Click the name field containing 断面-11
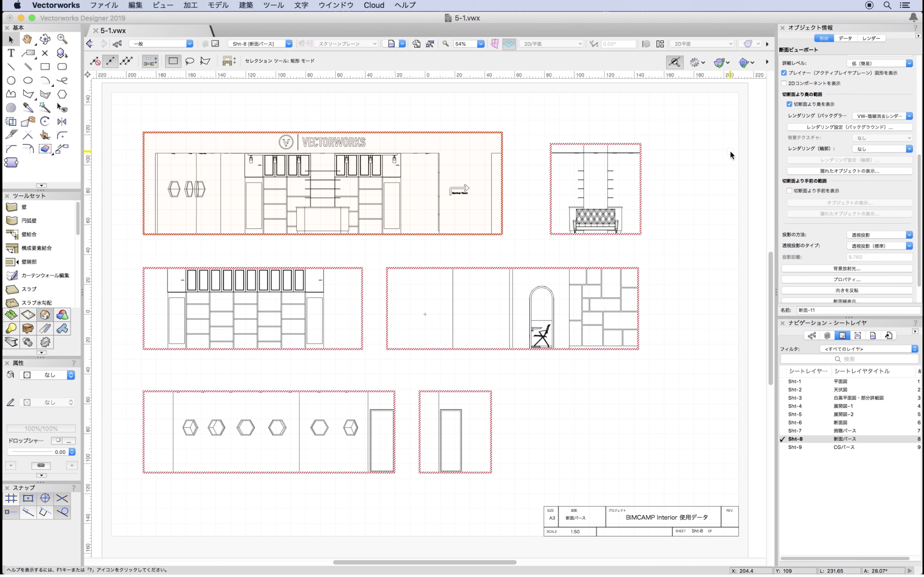 (x=857, y=310)
